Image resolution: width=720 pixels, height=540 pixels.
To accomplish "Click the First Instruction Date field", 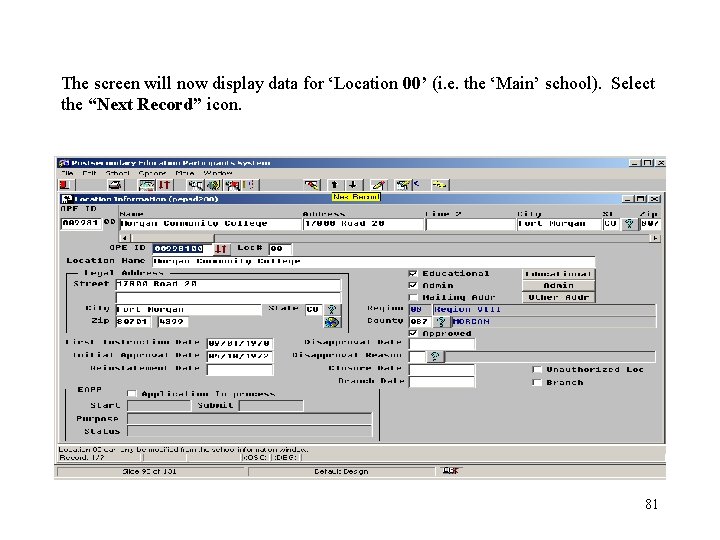I will tap(240, 343).
